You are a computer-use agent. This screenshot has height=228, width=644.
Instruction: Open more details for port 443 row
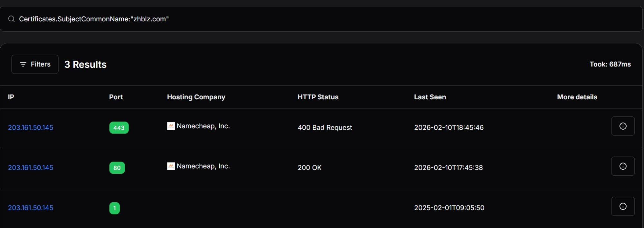(x=622, y=126)
